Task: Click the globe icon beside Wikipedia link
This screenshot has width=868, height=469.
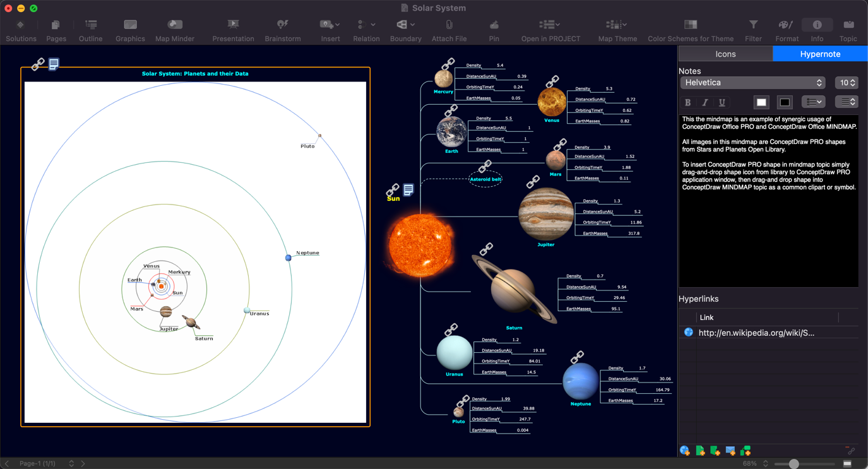Action: tap(688, 332)
